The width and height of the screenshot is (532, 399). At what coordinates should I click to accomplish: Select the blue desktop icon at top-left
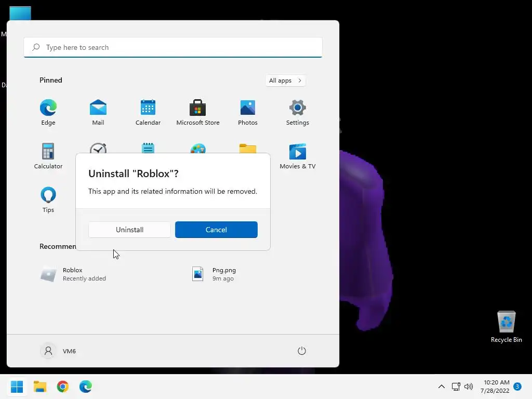[x=20, y=14]
